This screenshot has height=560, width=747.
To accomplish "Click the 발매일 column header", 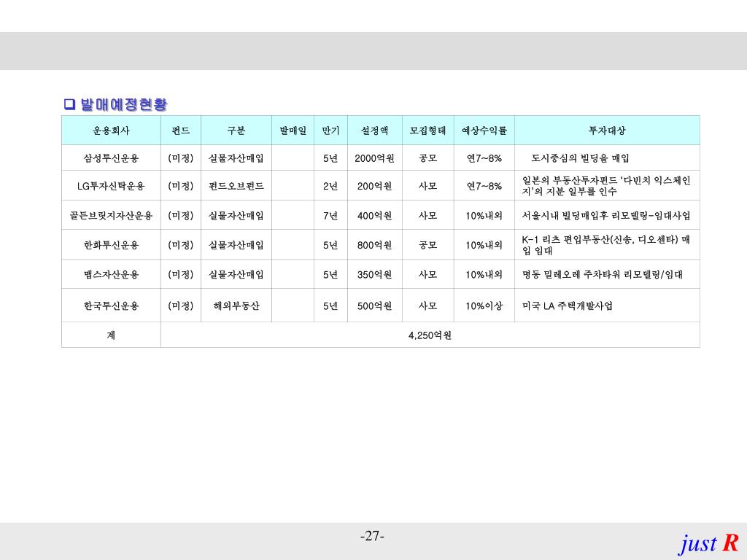I will pyautogui.click(x=293, y=131).
